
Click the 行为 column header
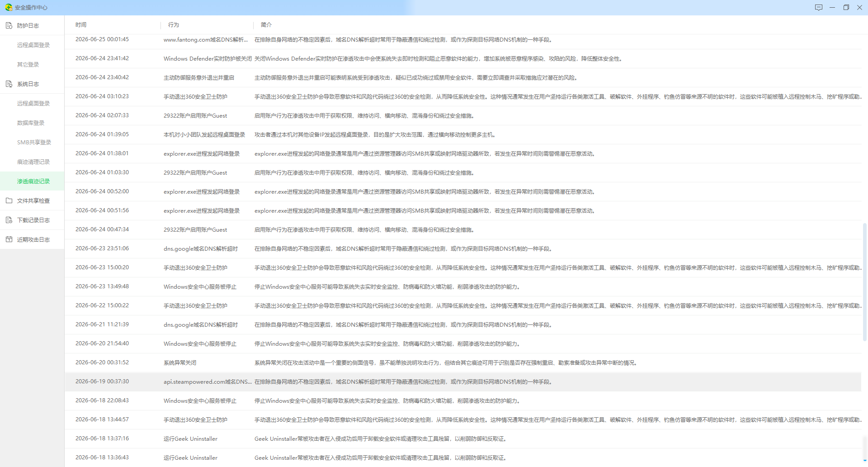click(x=174, y=25)
